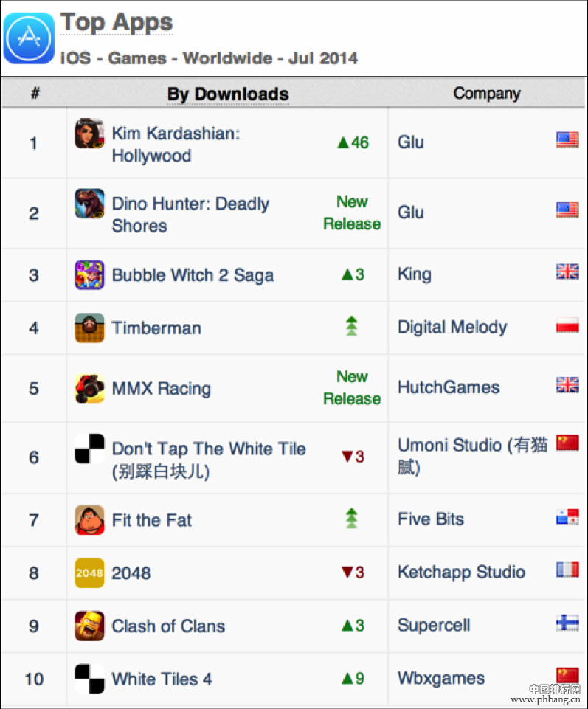Click the Poland flag beside Digital Melody
Screen dimensions: 588x709
point(567,326)
